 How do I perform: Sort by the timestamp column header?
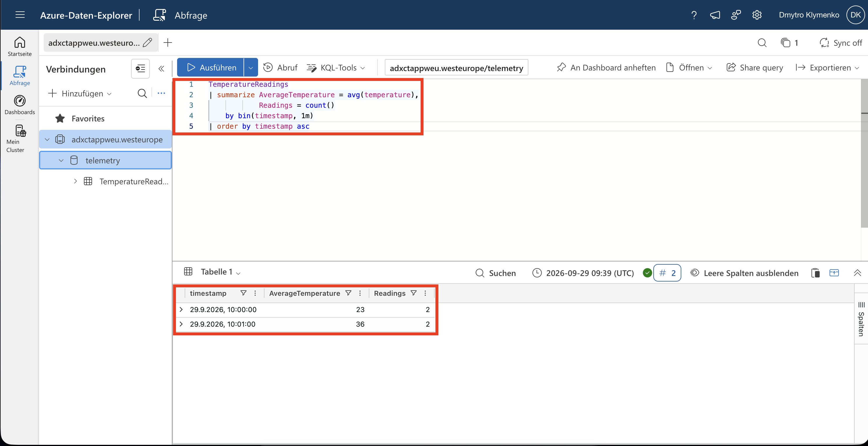point(208,293)
